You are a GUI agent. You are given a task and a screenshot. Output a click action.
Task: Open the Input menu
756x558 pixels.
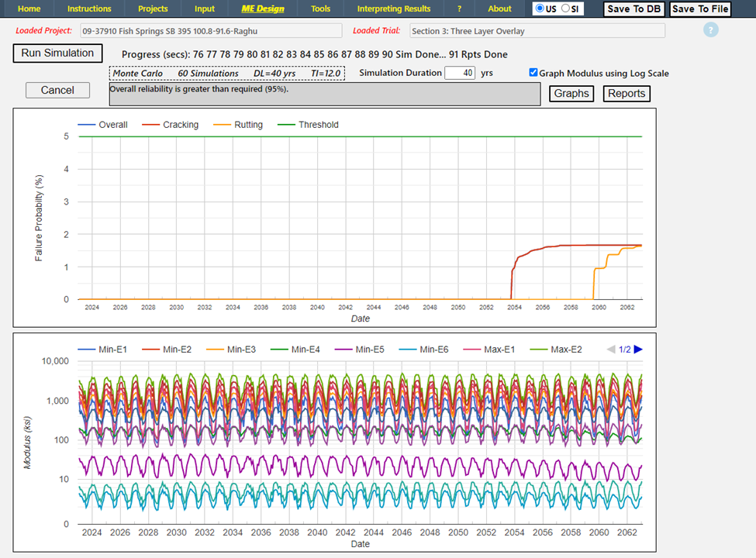pyautogui.click(x=205, y=9)
